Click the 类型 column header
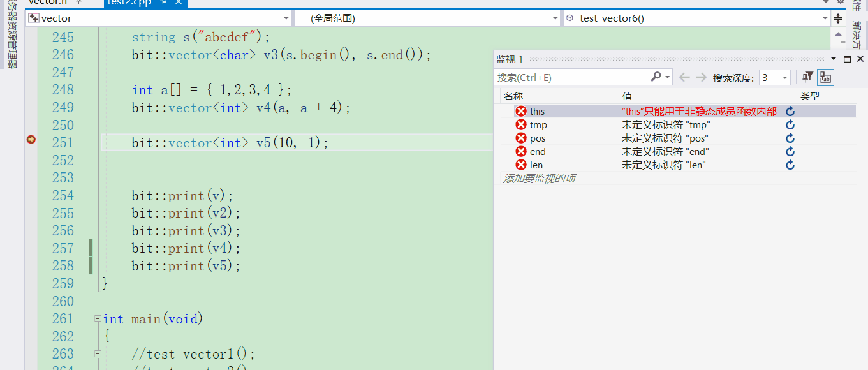 [x=810, y=96]
